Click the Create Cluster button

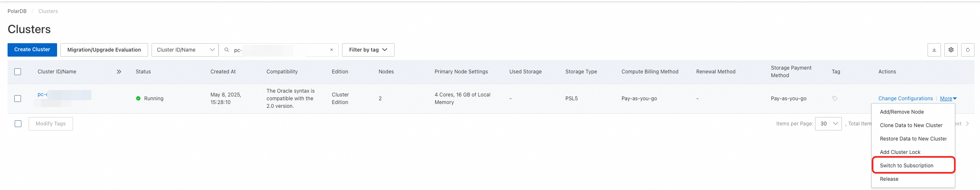pos(32,49)
